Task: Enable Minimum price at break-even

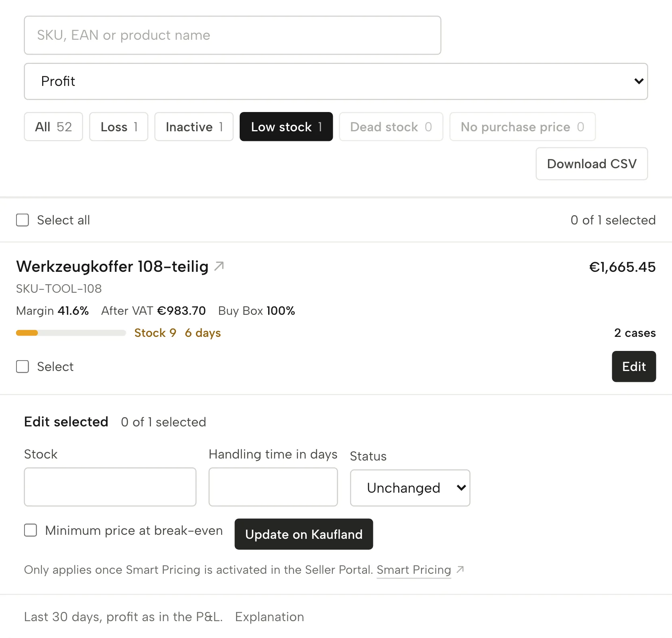Action: (x=31, y=530)
